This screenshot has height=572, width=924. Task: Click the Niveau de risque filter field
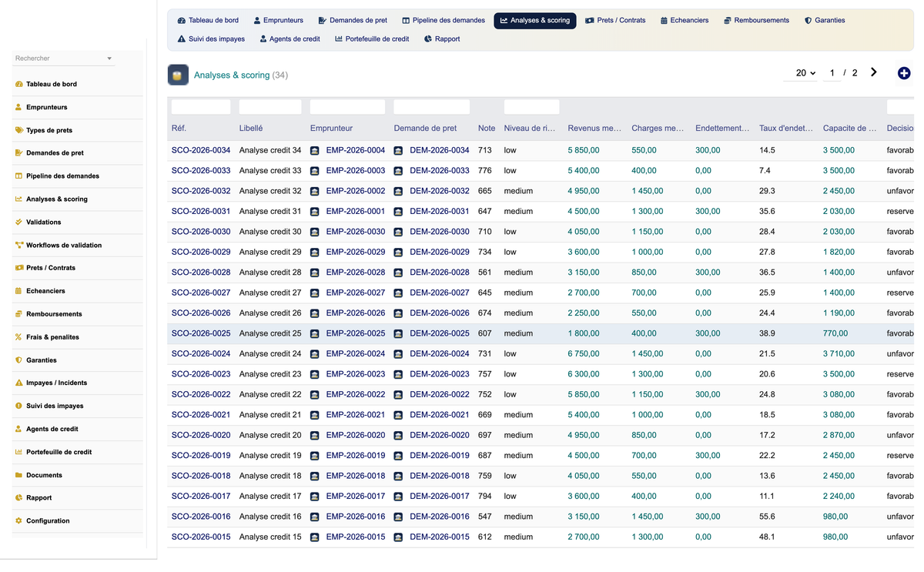click(531, 107)
